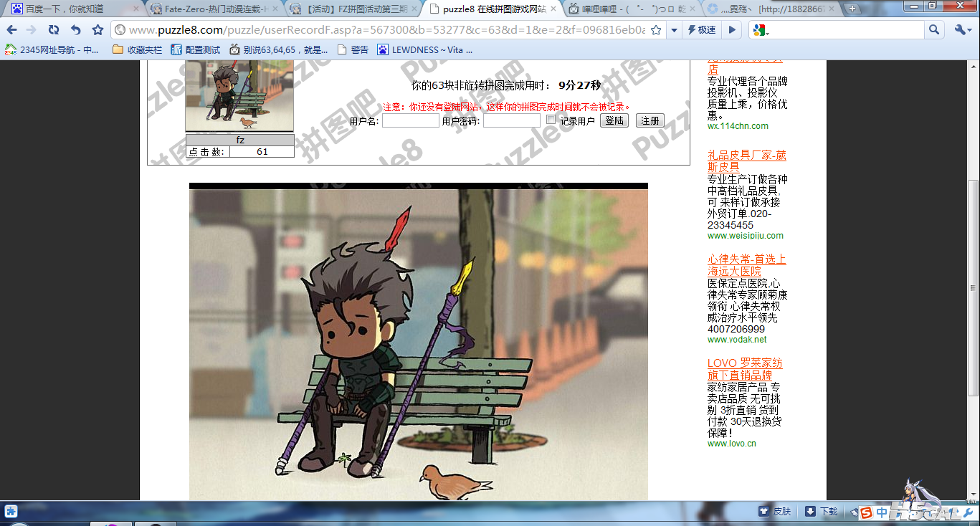Click the star icon left of address bar

(98, 30)
